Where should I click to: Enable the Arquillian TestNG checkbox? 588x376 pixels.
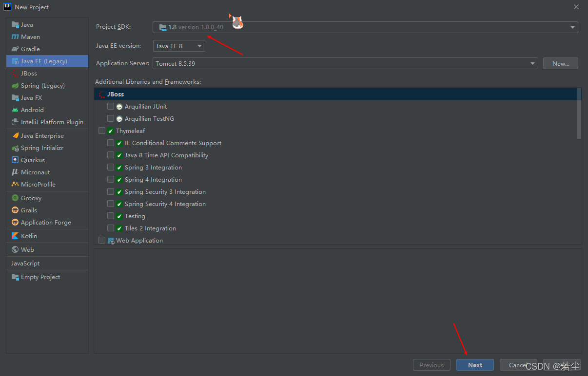pos(111,118)
